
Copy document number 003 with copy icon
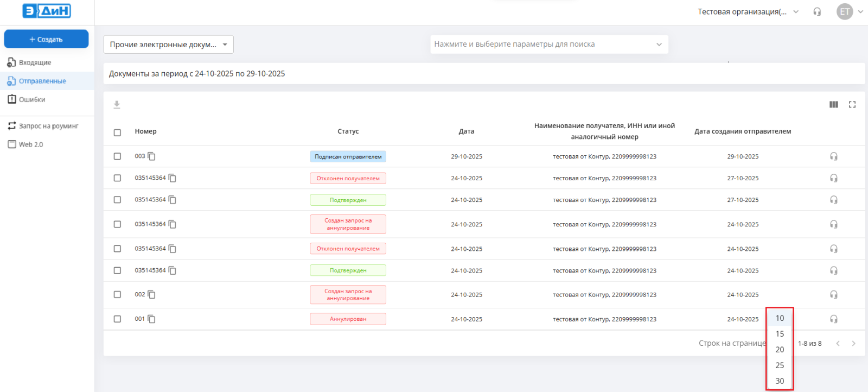[152, 156]
